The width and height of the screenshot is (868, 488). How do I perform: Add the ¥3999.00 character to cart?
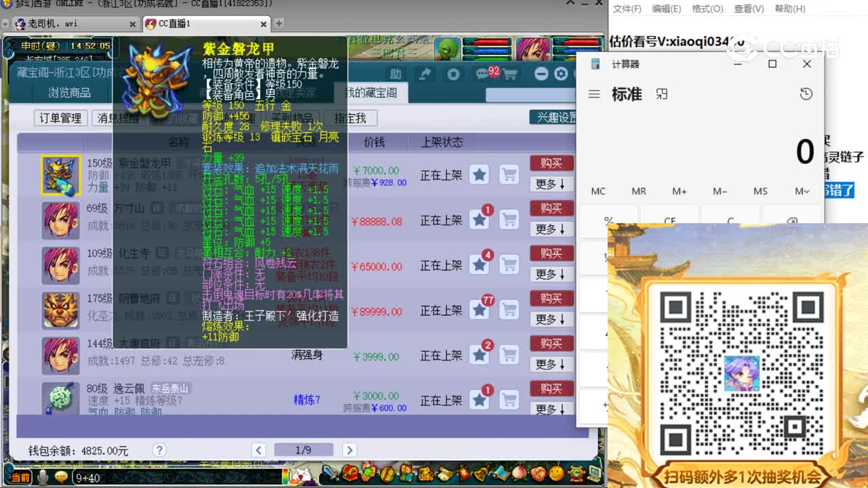pyautogui.click(x=509, y=355)
